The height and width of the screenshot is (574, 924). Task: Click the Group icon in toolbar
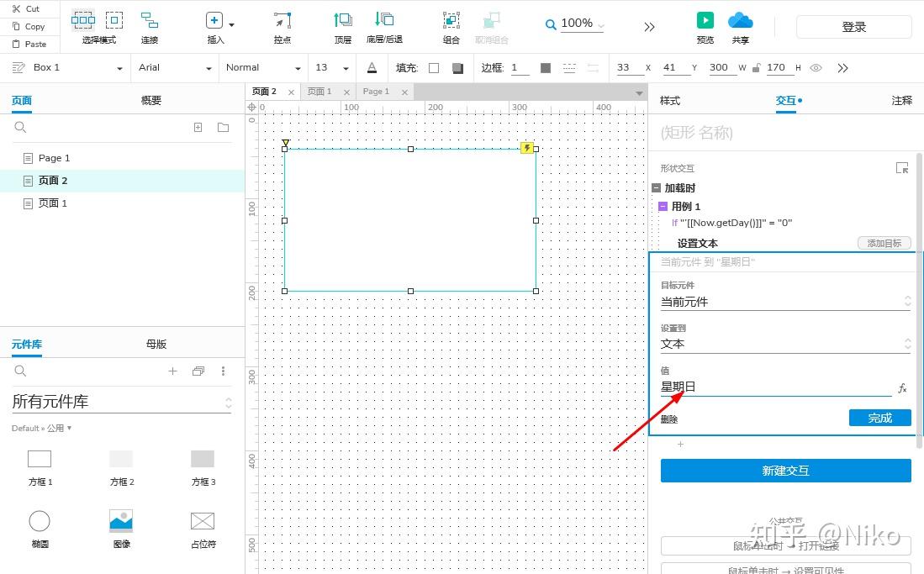(x=451, y=20)
